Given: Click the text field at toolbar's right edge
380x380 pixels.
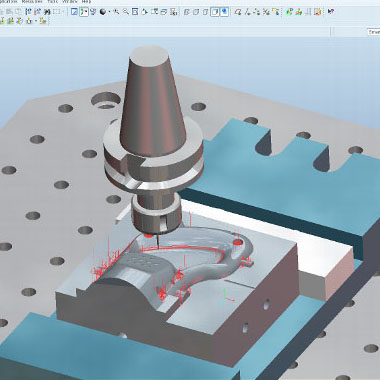Looking at the screenshot, I should 374,32.
